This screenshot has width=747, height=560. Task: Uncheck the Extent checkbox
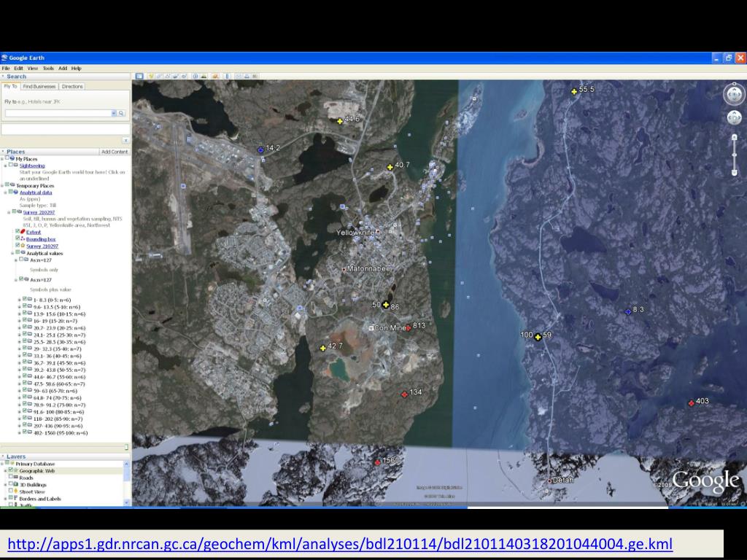[x=18, y=231]
